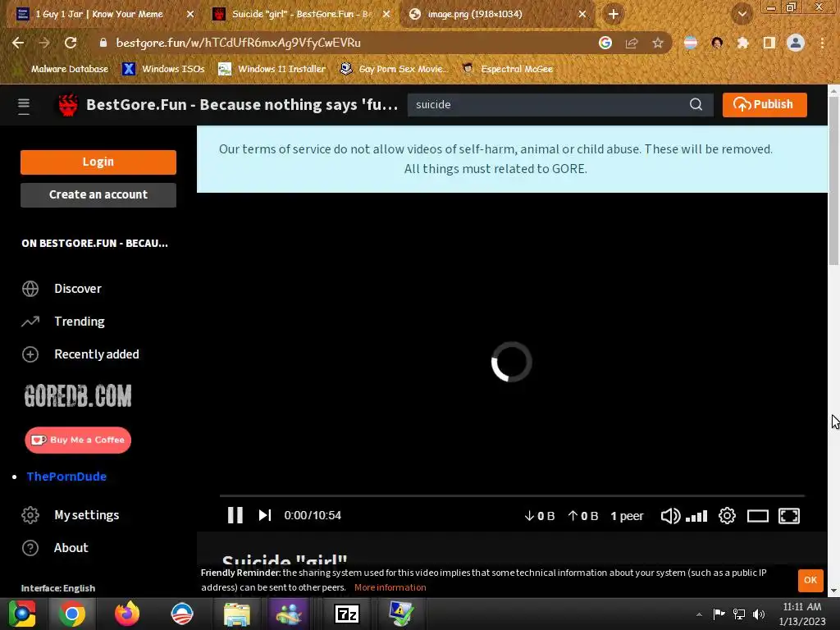The width and height of the screenshot is (840, 630).
Task: Click the About question mark icon
Action: tap(30, 548)
